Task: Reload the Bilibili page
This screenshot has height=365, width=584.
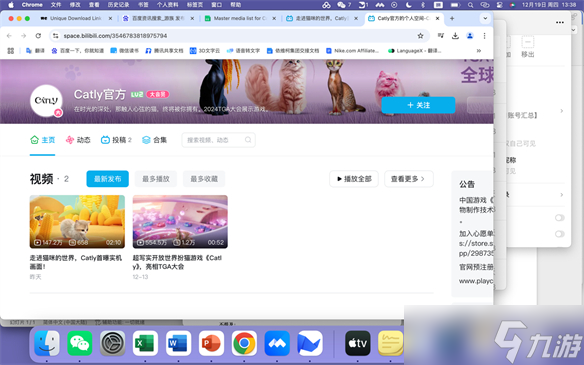Action: coord(38,36)
